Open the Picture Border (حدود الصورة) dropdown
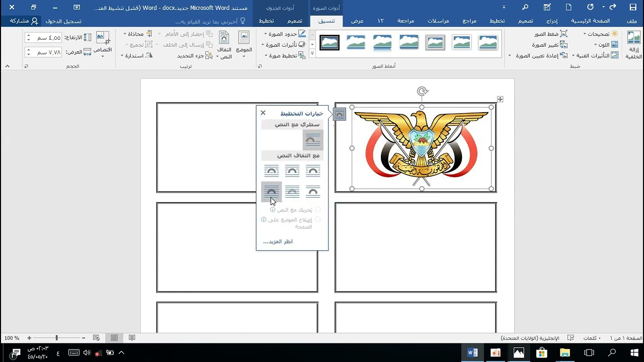This screenshot has height=362, width=644. coord(285,34)
